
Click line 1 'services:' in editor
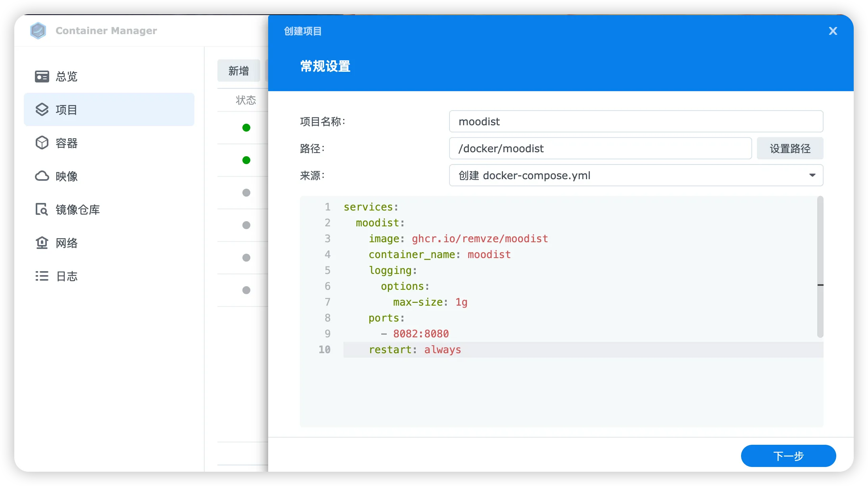pos(371,207)
